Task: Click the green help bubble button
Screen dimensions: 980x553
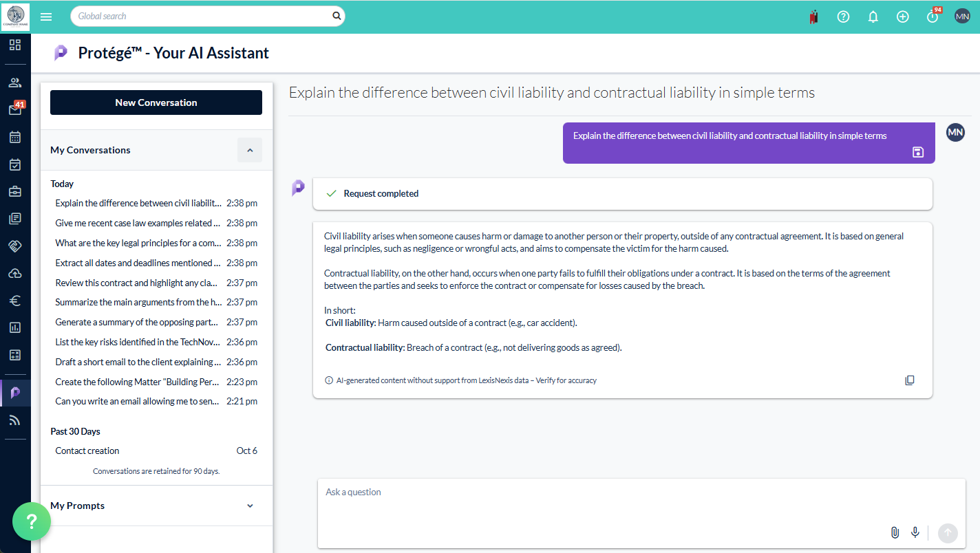Action: click(32, 521)
